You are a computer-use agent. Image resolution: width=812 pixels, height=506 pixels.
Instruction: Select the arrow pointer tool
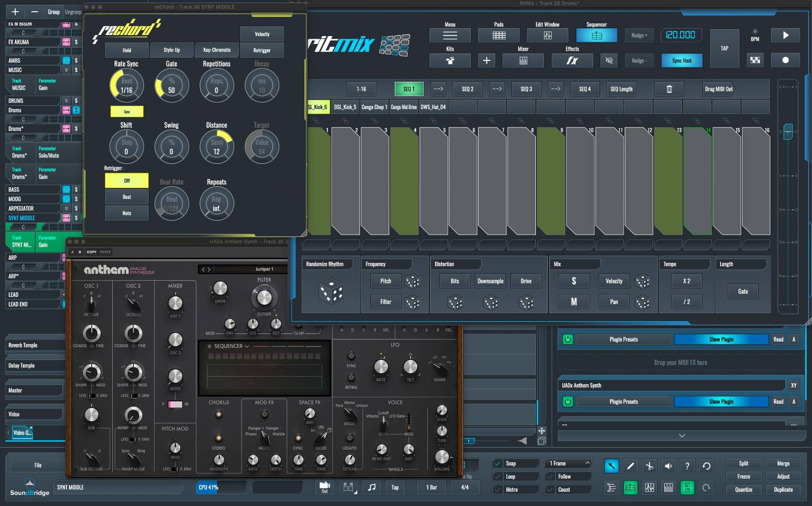(612, 465)
